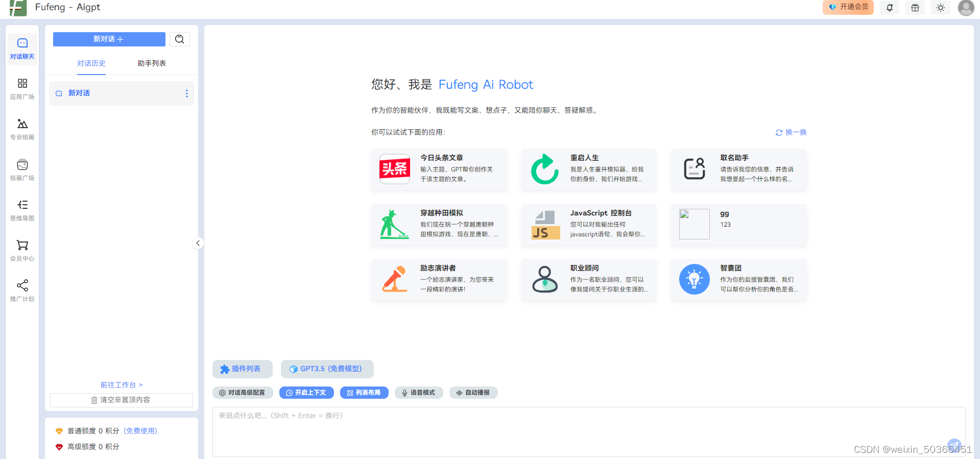Click the Fufeng - Aigpt title text

[67, 7]
